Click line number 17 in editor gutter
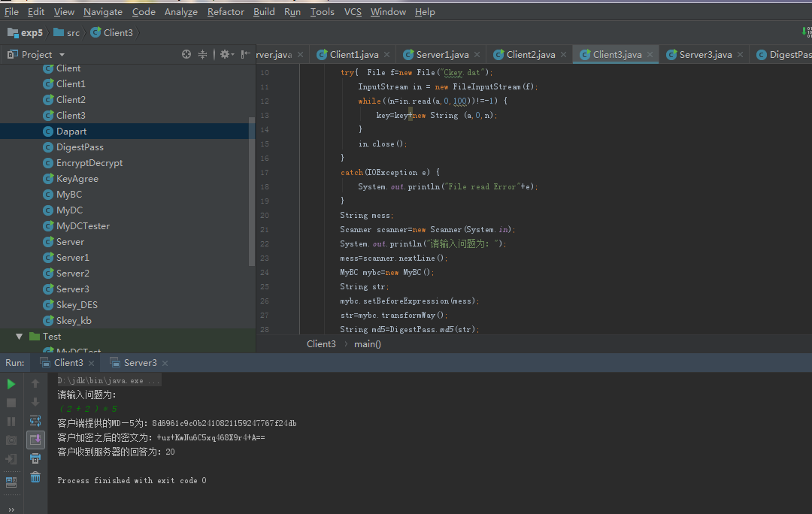 [x=265, y=172]
